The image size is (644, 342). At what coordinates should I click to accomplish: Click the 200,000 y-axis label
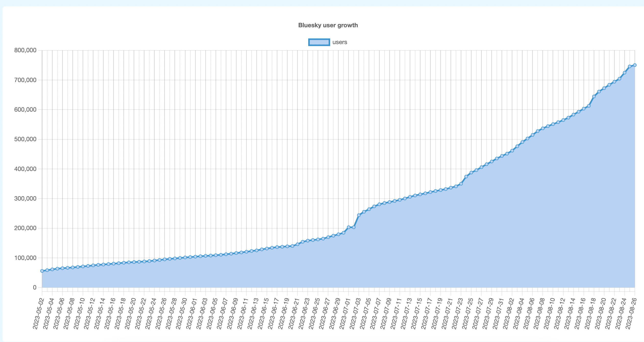pyautogui.click(x=25, y=228)
